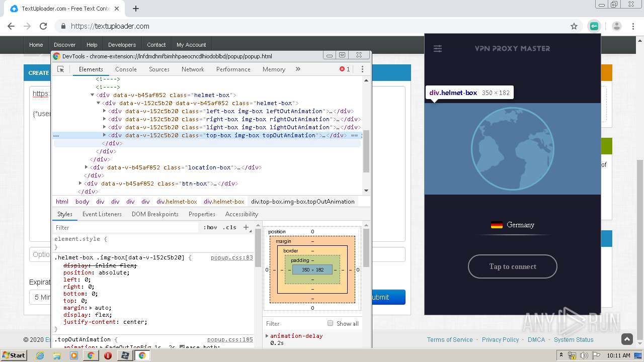Open the file explorer taskbar icon
Viewport: 644px width, 362px height.
(x=57, y=355)
